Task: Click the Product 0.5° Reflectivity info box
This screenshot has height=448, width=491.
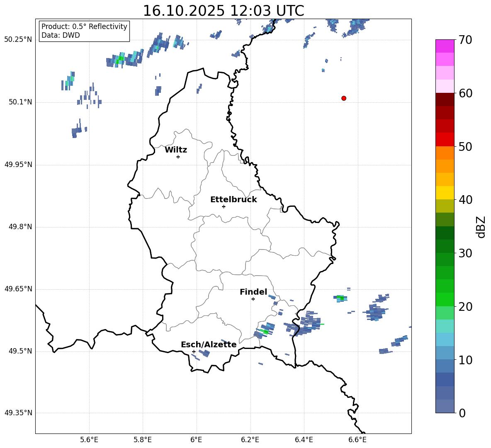Action: click(x=84, y=31)
